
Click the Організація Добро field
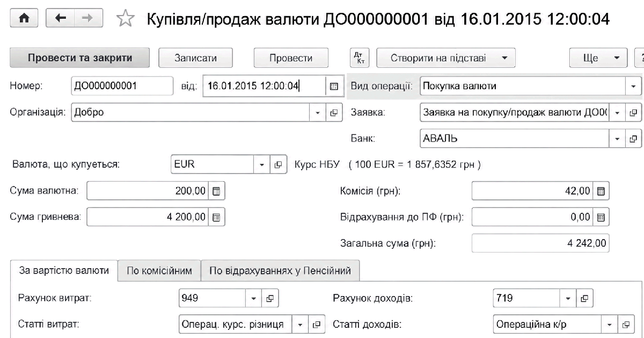[x=191, y=113]
